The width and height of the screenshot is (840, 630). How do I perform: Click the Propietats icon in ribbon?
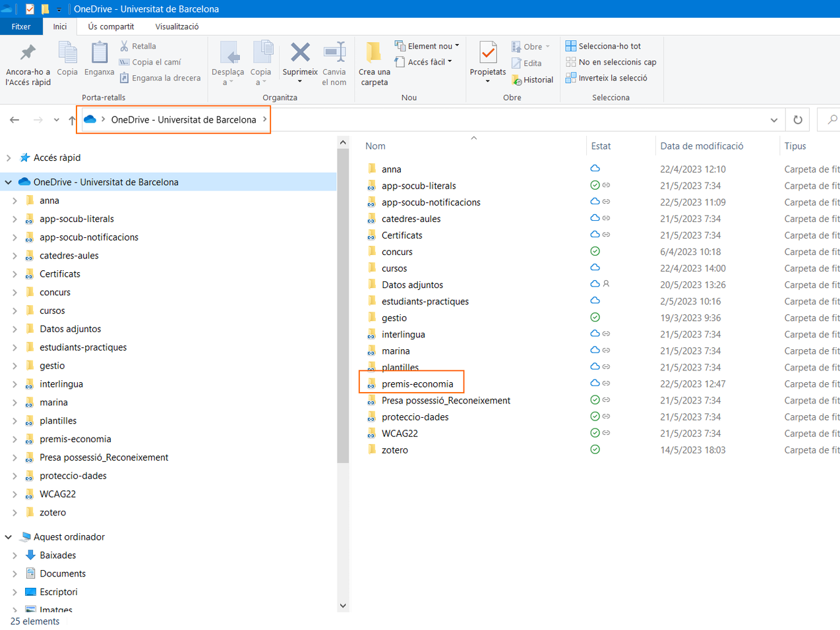point(488,53)
